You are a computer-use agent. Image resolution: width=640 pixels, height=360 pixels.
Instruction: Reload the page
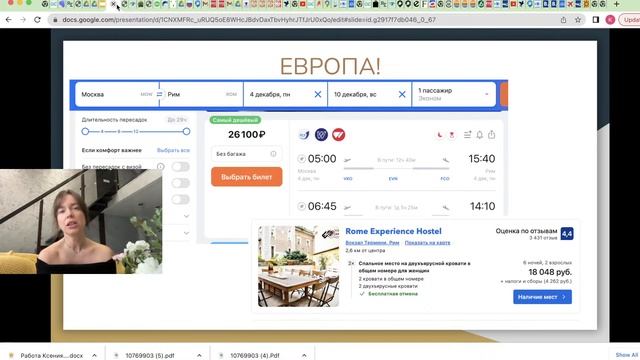(x=37, y=20)
